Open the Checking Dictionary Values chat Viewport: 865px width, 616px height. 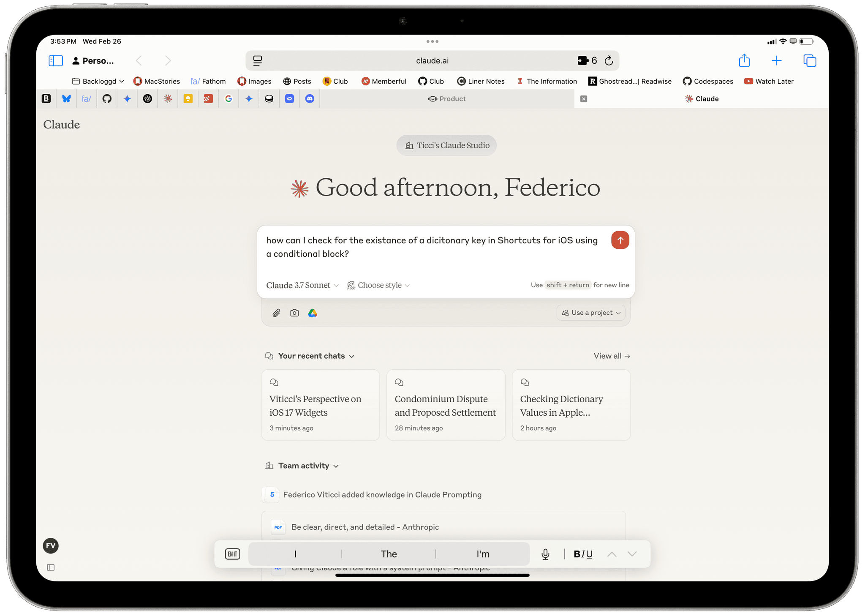click(571, 405)
